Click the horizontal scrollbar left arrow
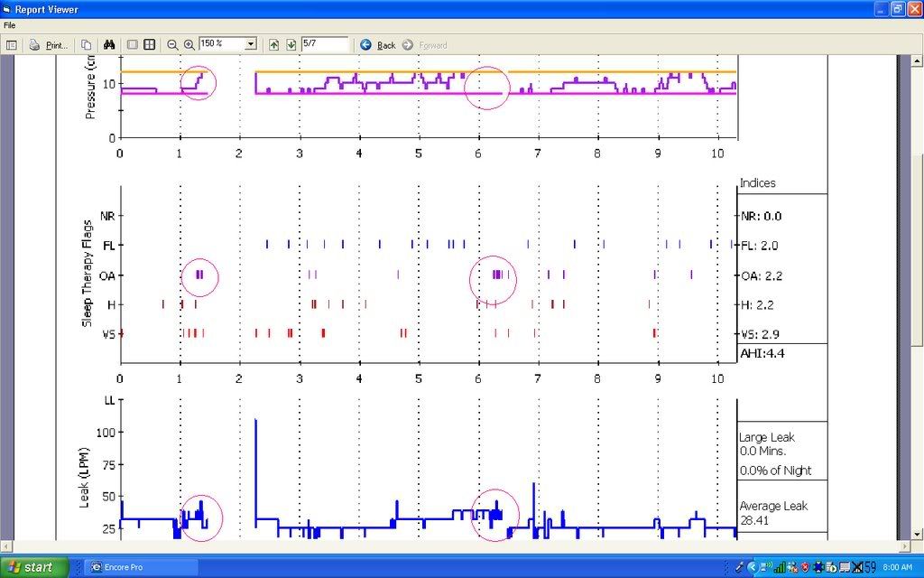This screenshot has height=578, width=924. 6,546
